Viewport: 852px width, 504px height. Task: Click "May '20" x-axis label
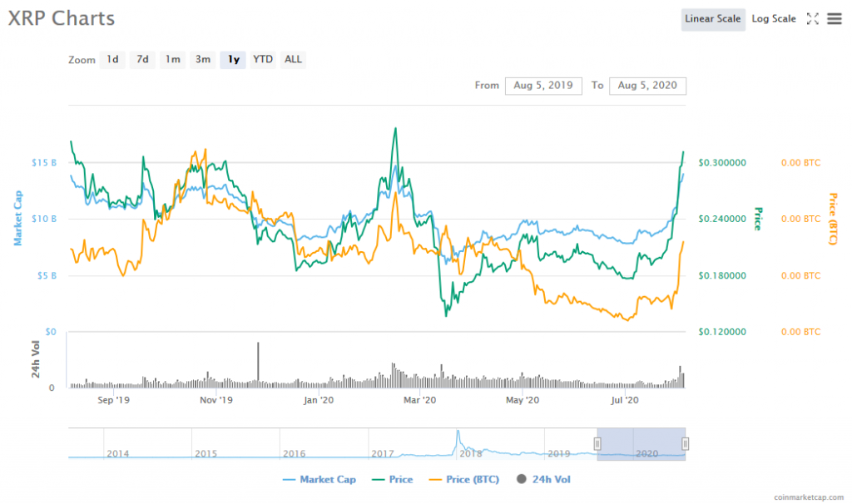coord(523,400)
